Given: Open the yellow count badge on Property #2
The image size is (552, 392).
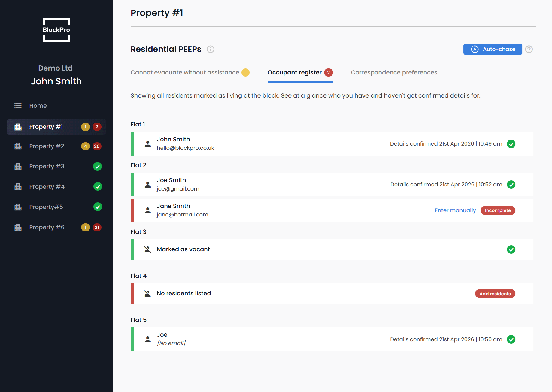Looking at the screenshot, I should tap(85, 146).
